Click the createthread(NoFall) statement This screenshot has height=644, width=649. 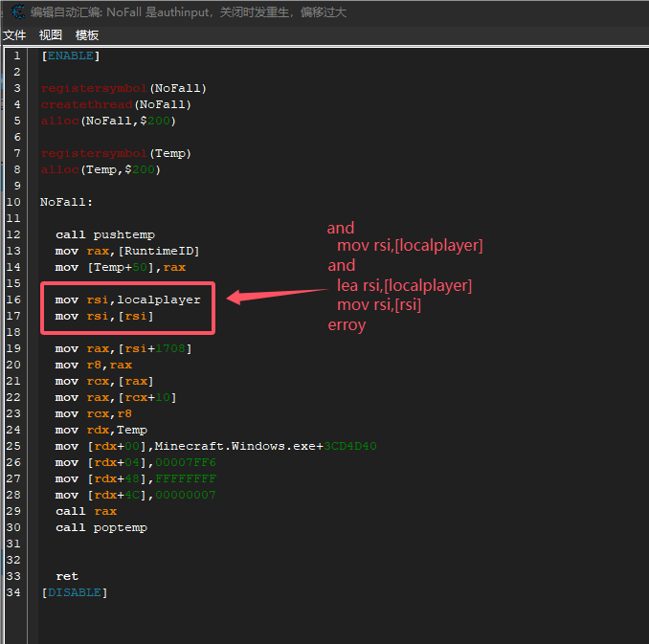point(116,104)
